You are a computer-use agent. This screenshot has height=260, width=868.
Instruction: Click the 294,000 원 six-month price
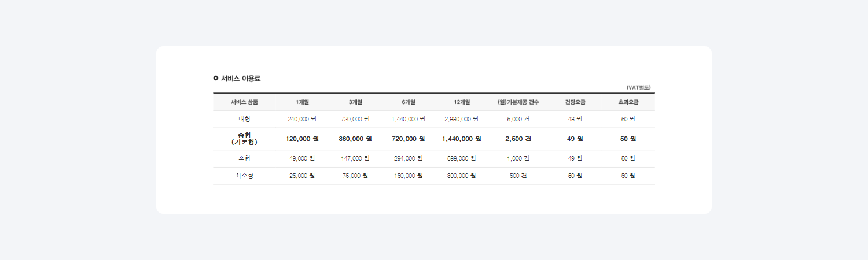[x=409, y=158]
